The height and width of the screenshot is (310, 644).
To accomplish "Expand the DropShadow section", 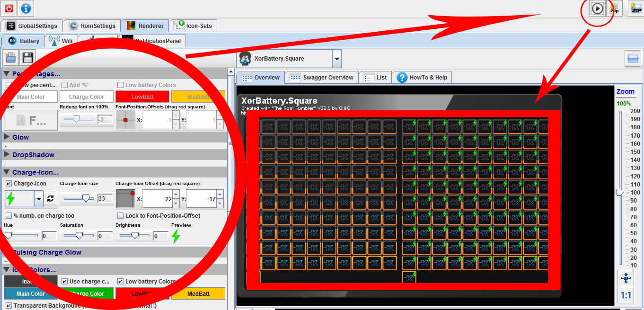I will click(7, 155).
